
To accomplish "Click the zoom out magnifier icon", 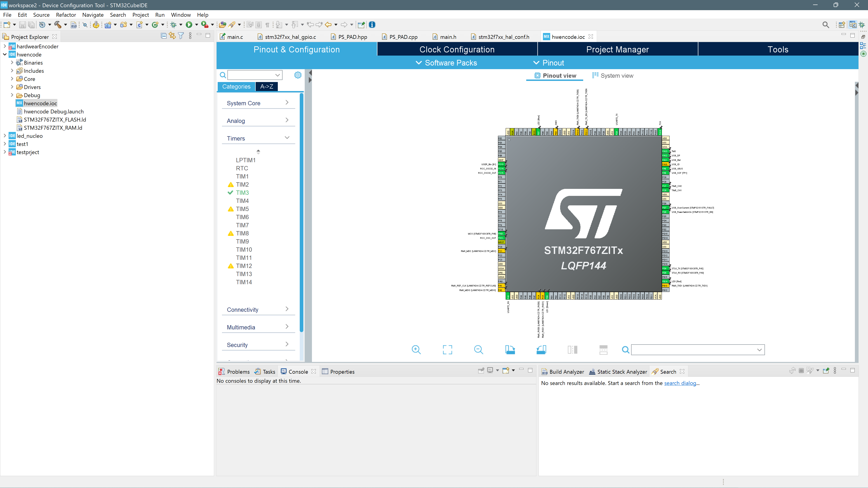I will (478, 350).
